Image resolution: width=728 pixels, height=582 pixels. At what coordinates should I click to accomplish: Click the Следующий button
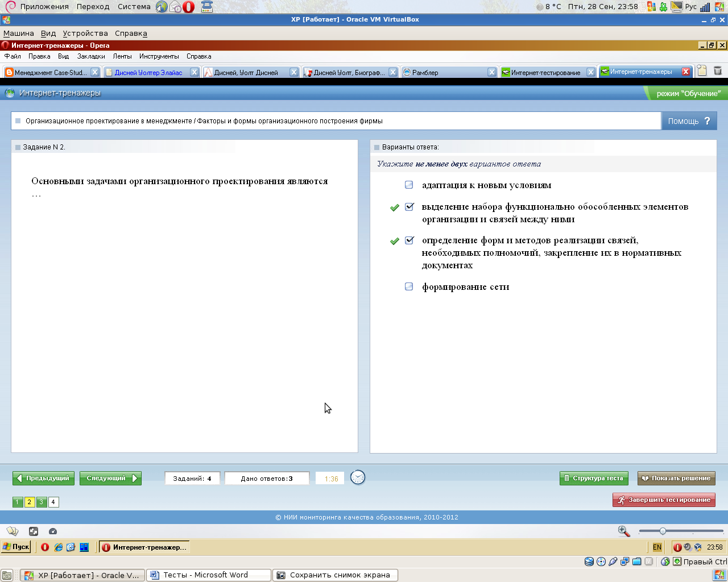point(110,478)
